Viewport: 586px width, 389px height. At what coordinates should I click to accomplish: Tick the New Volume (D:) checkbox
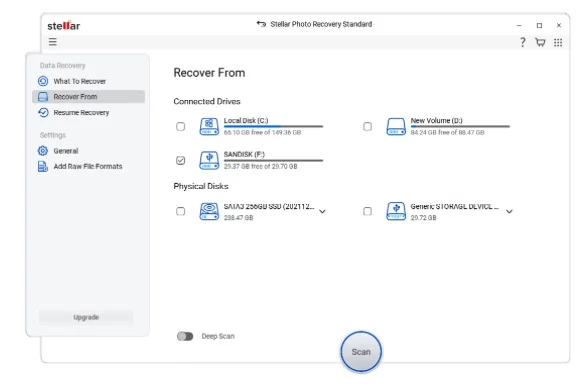pyautogui.click(x=367, y=127)
